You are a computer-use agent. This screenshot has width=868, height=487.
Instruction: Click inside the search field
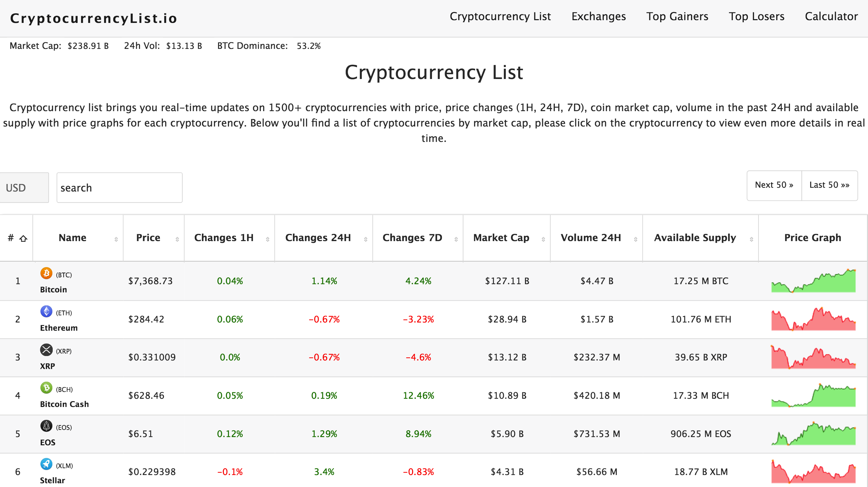point(119,187)
